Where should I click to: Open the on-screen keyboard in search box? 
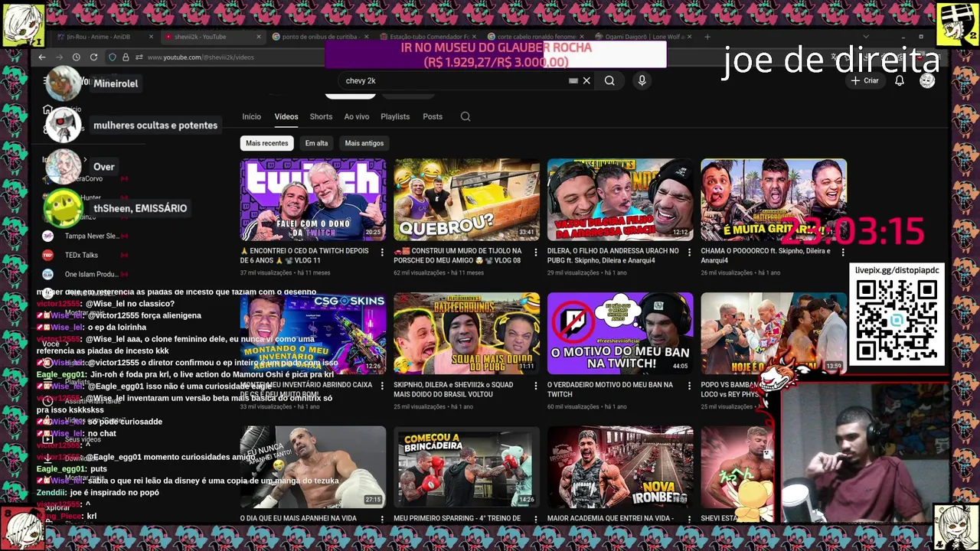tap(573, 80)
